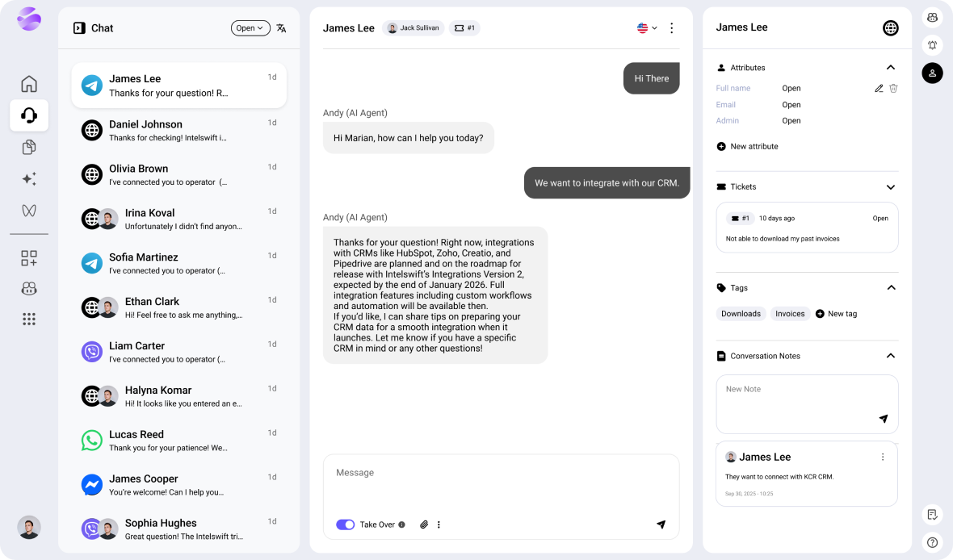Open the Home icon in sidebar
The image size is (953, 560).
coord(29,84)
